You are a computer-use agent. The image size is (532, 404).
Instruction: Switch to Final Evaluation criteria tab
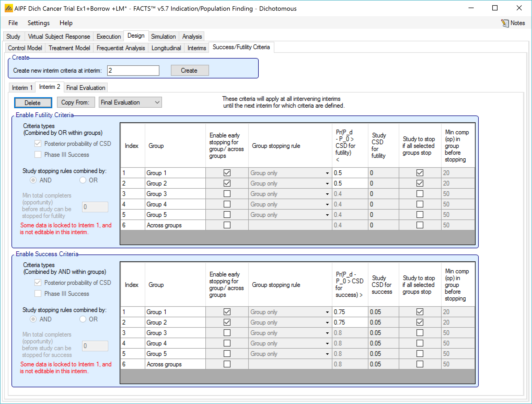(86, 88)
